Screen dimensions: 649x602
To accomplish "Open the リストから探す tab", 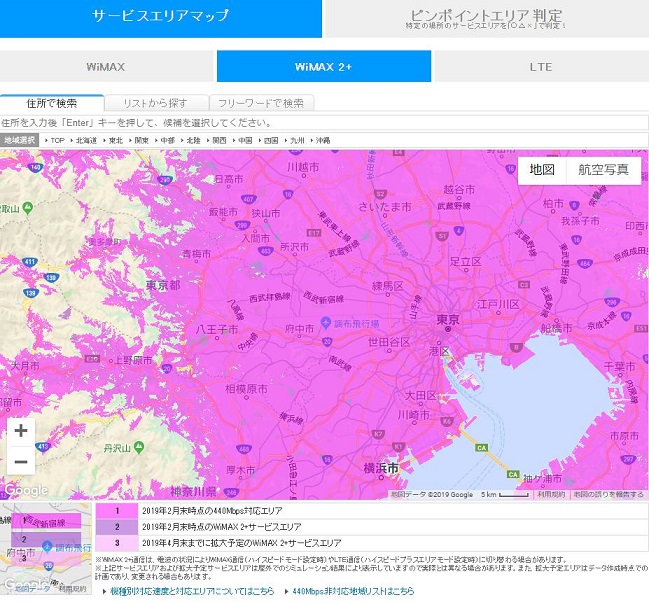I will tap(156, 103).
